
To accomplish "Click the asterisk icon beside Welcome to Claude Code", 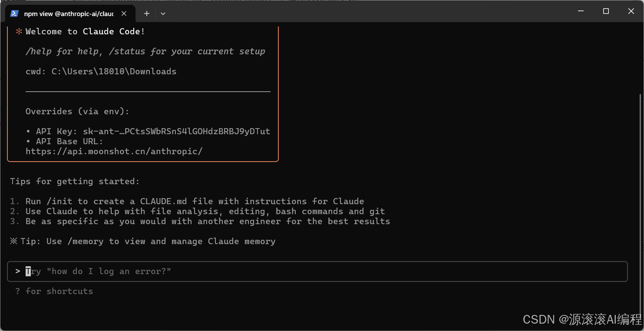I will coord(18,31).
